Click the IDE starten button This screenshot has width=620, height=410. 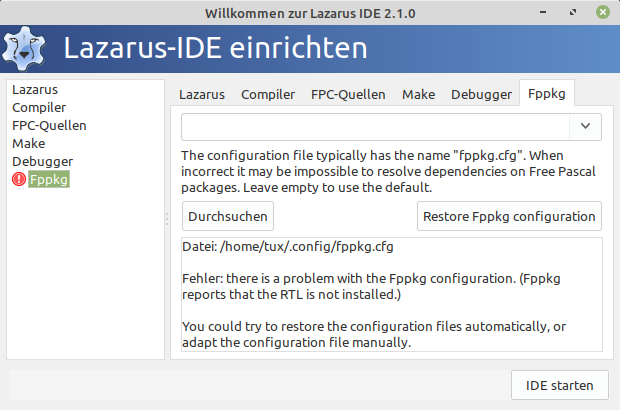(x=560, y=385)
